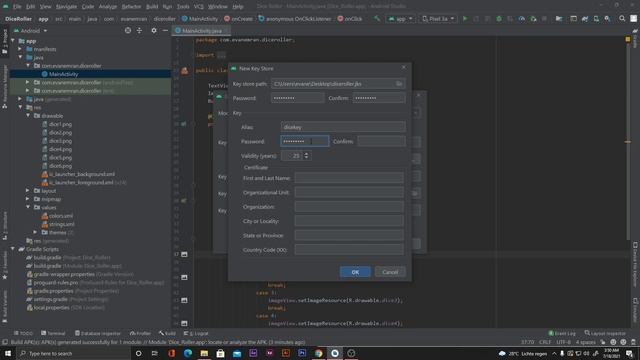Collapse the Gradle Scripts node
Screen dimensions: 640x360
pos(13,249)
